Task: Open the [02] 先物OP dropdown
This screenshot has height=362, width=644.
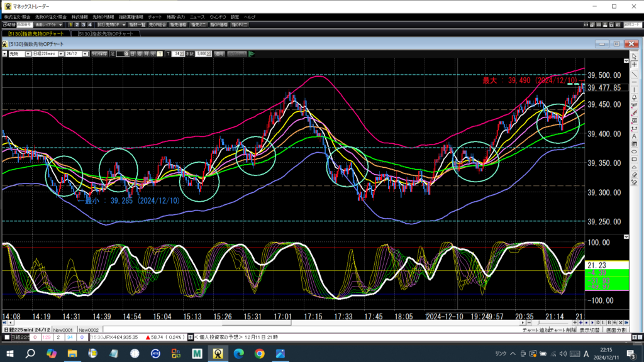Action: click(111, 25)
